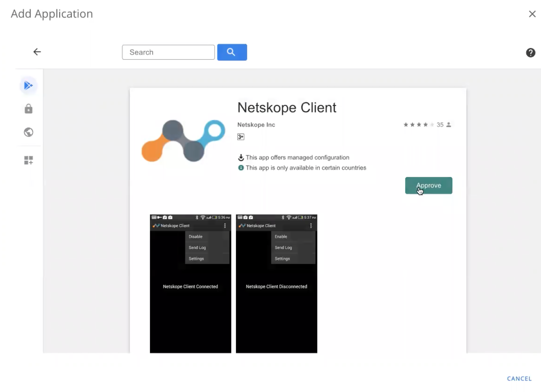This screenshot has height=392, width=541.
Task: Close the Add Application dialog
Action: tap(532, 14)
